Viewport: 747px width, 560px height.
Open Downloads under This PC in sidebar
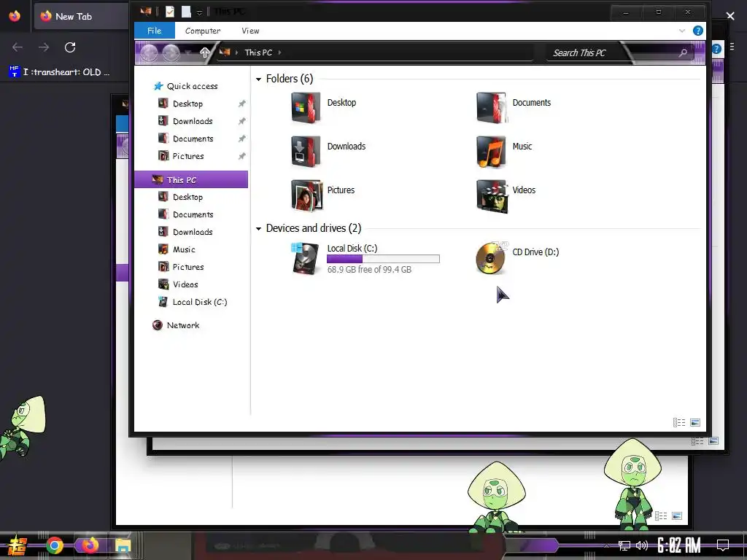pos(193,232)
